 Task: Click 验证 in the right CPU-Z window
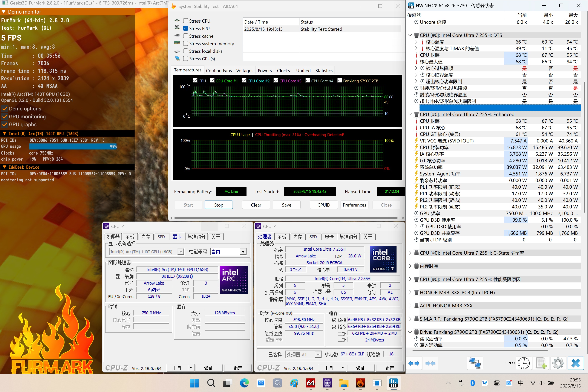pos(360,368)
